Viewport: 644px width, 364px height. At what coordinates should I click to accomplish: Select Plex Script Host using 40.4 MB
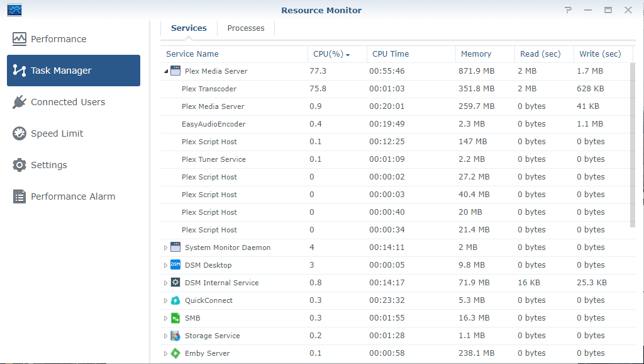pyautogui.click(x=395, y=195)
